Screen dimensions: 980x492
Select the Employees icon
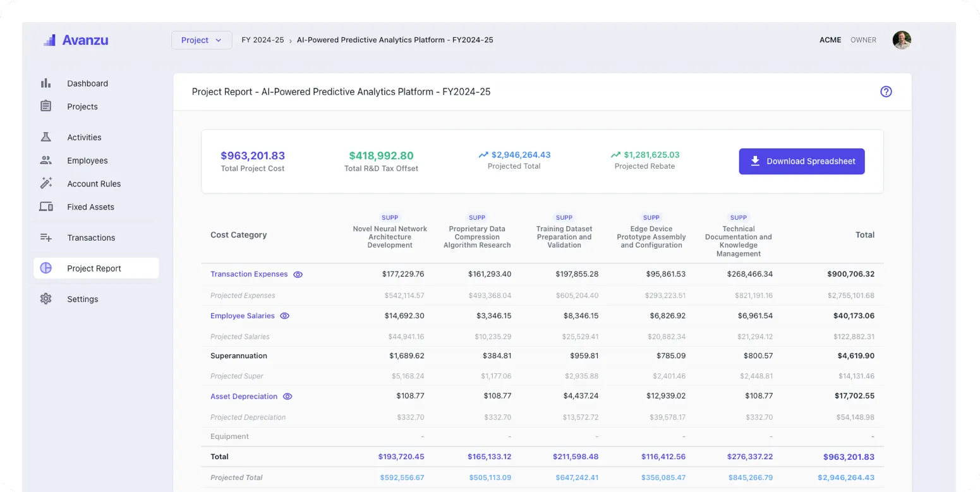[x=45, y=160]
